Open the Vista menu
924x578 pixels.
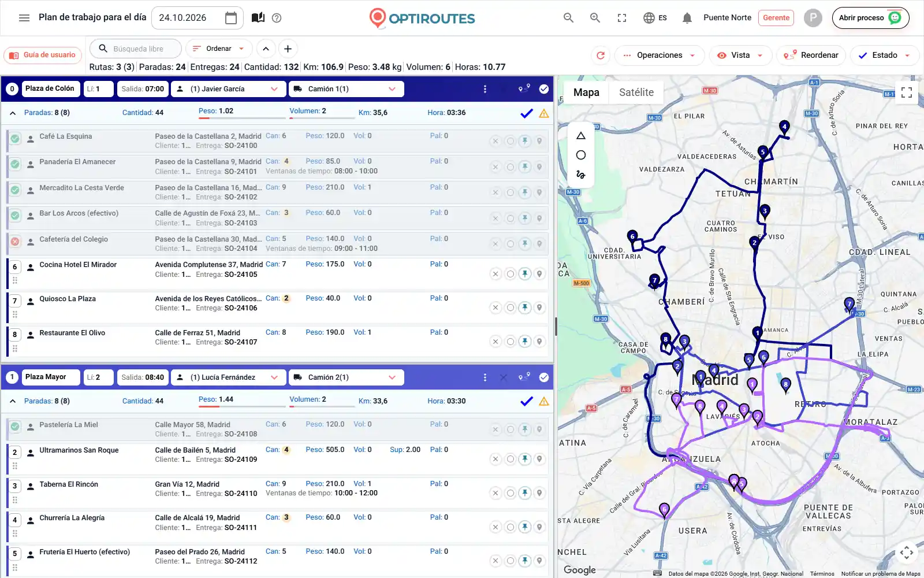tap(740, 55)
